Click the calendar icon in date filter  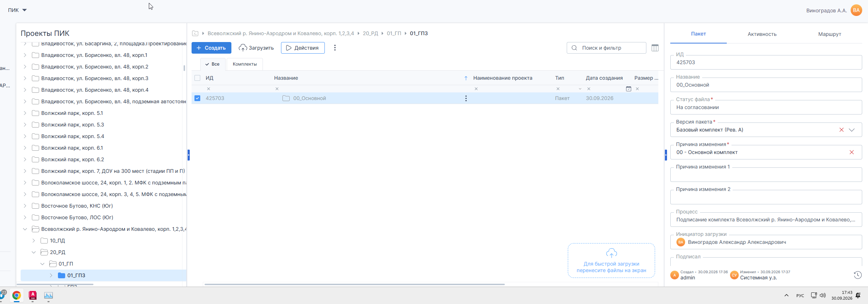point(629,89)
